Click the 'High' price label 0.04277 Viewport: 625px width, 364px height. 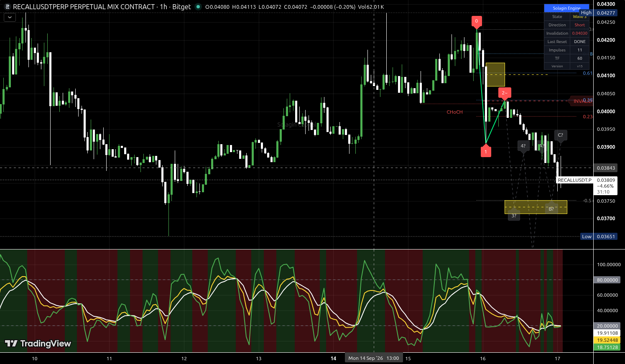click(598, 13)
